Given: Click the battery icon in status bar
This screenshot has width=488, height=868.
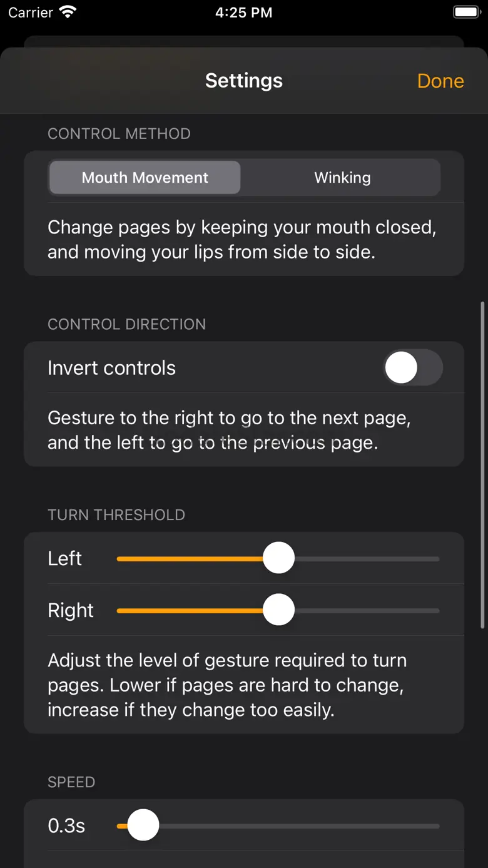Looking at the screenshot, I should pos(466,13).
